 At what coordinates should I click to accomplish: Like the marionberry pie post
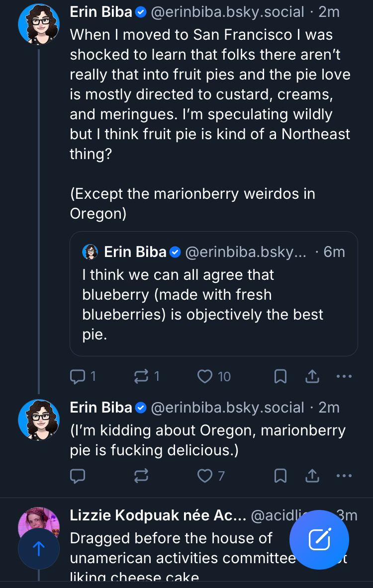click(x=205, y=476)
